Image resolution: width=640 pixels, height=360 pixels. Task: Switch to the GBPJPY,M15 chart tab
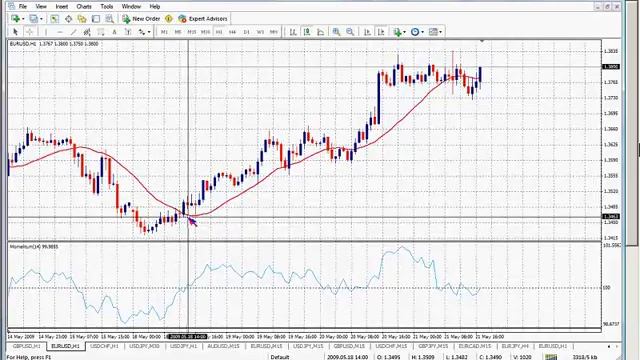[433, 346]
